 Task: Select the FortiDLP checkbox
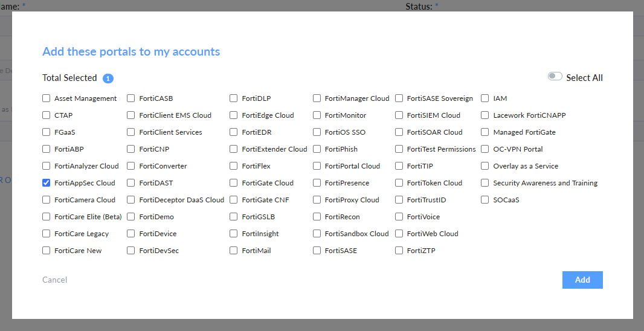[234, 98]
